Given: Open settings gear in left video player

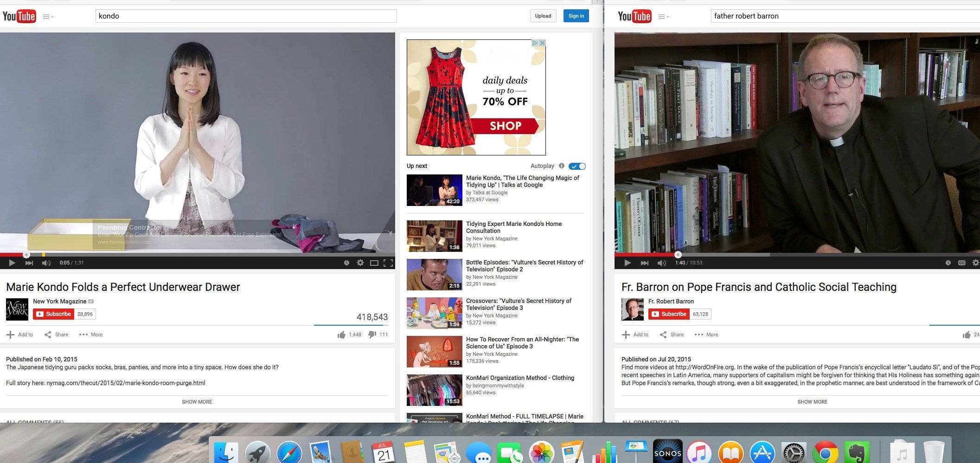Looking at the screenshot, I should click(360, 263).
